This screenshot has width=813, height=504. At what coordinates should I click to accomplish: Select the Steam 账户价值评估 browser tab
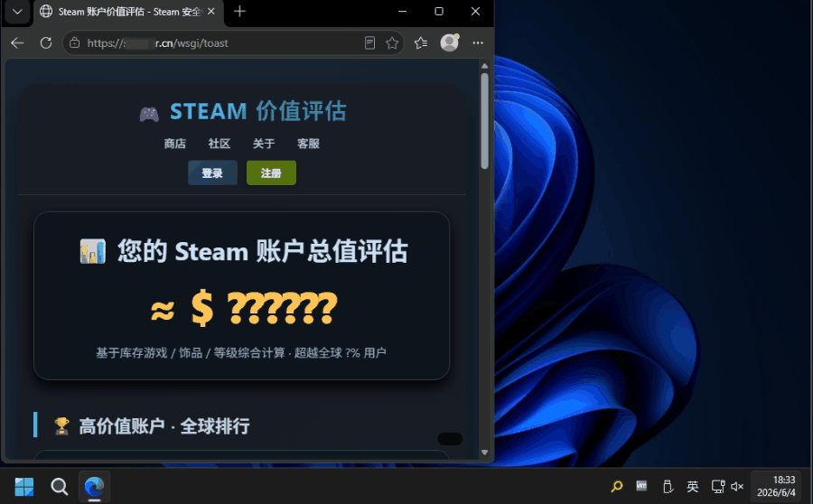128,12
